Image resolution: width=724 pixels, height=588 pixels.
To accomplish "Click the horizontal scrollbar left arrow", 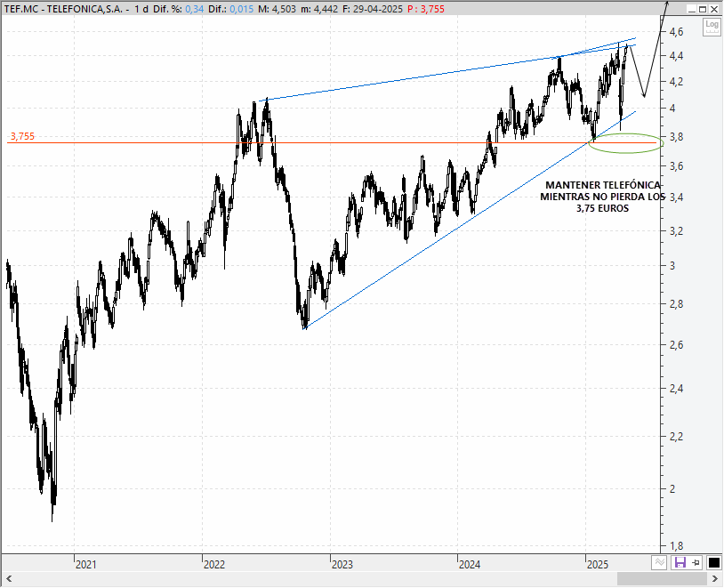I will [9, 578].
